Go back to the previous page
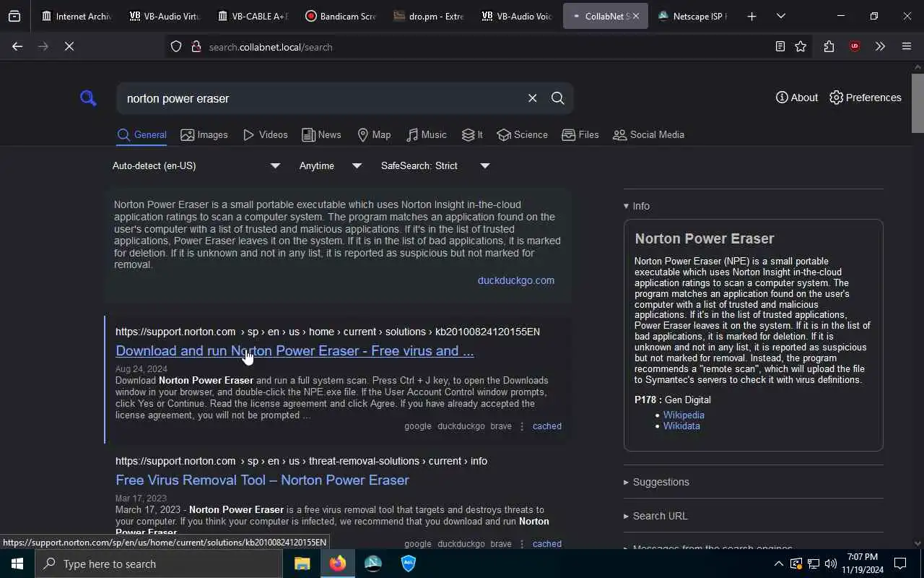Image resolution: width=924 pixels, height=578 pixels. tap(17, 46)
